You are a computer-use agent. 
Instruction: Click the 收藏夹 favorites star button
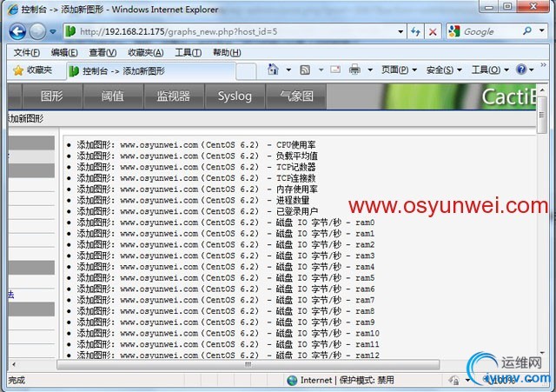pyautogui.click(x=33, y=70)
